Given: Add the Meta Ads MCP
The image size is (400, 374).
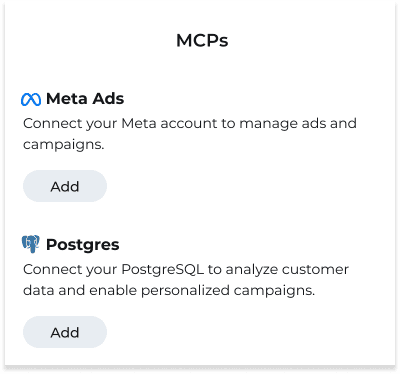Looking at the screenshot, I should click(65, 186).
